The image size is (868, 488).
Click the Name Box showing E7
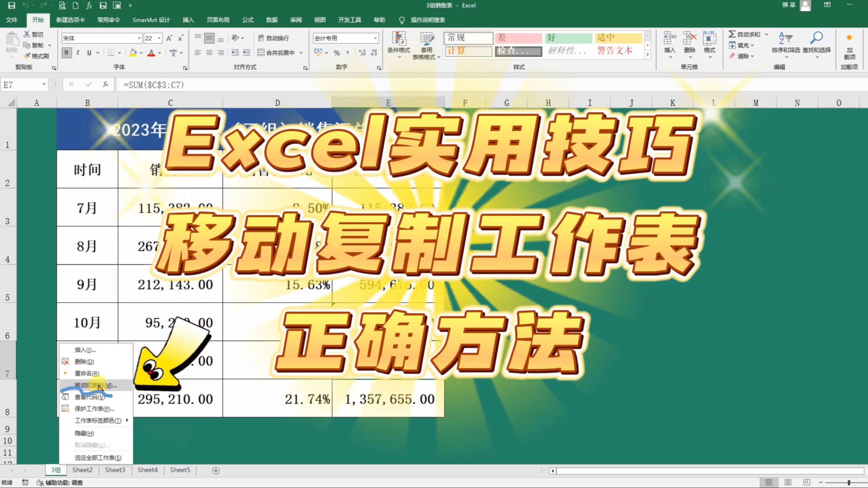24,85
